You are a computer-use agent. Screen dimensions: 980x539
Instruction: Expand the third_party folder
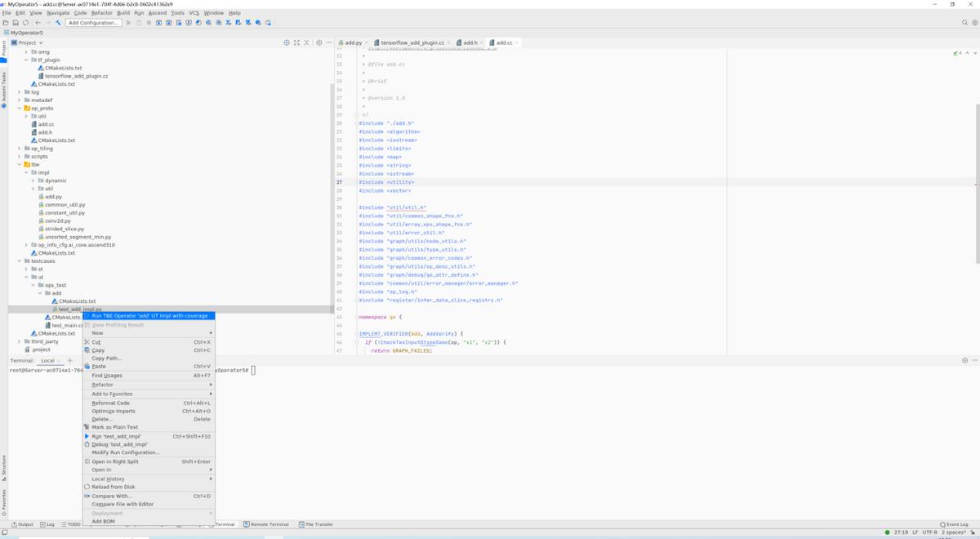tap(20, 341)
